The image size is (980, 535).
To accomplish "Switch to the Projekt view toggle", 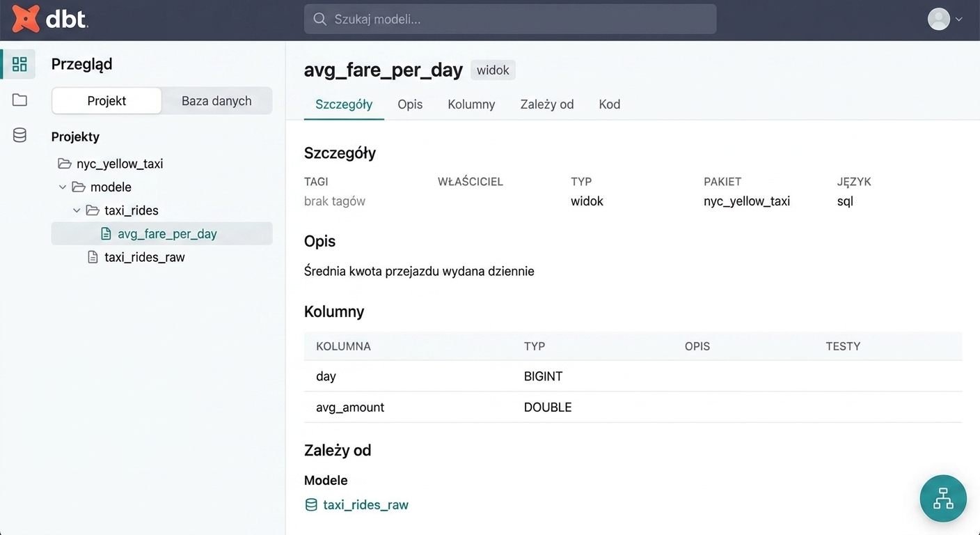I will coord(106,101).
